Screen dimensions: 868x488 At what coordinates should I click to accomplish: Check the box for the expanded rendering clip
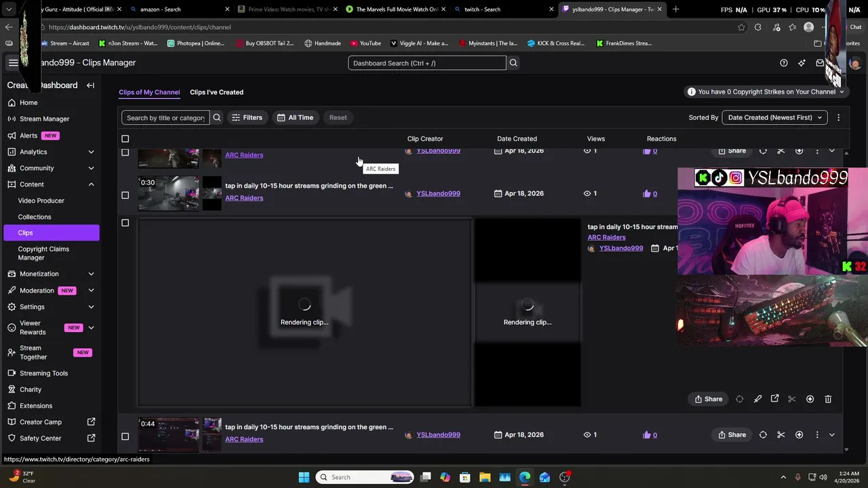coord(125,223)
